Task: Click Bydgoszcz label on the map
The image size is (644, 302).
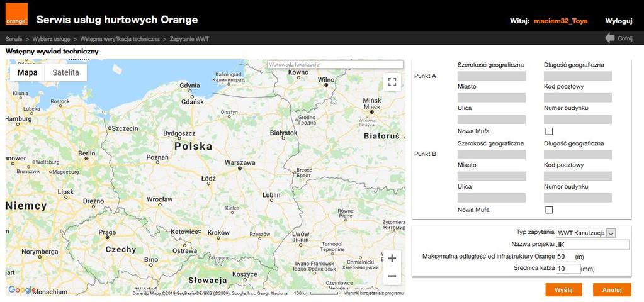Action: pos(179,134)
